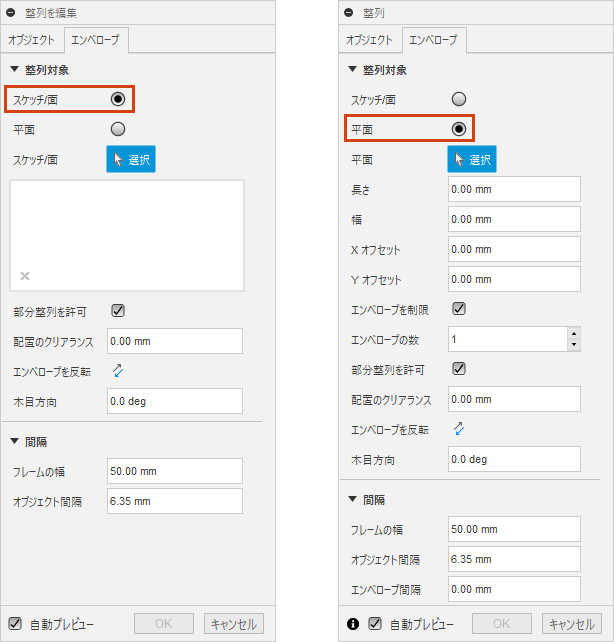Select 平面 radio in 整列 dialog
Viewport: 614px width, 642px height.
point(459,129)
